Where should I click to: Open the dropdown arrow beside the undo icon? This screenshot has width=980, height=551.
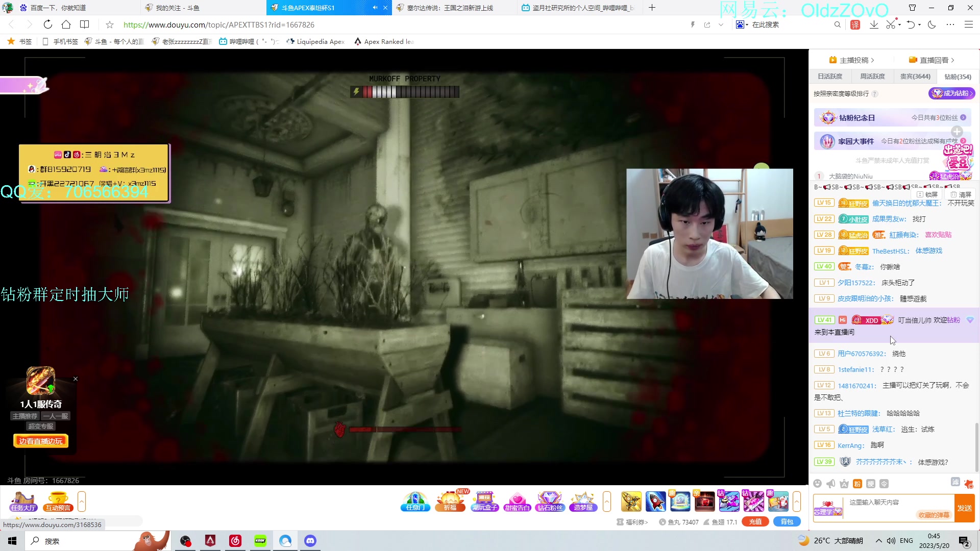pos(920,24)
